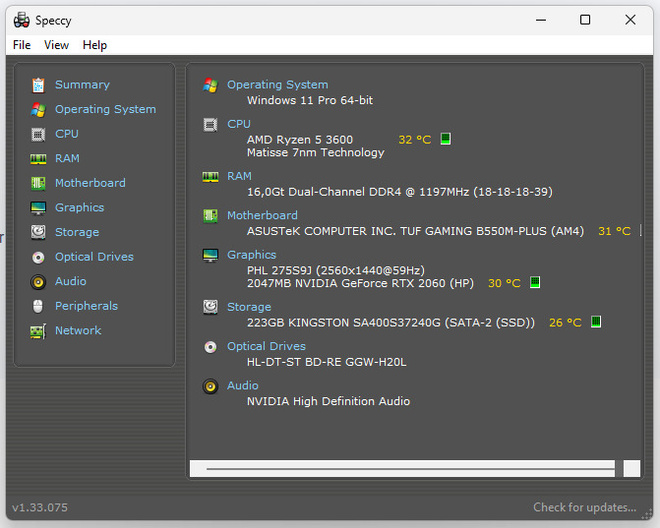Click the Windows 11 Pro 64-bit text
The image size is (660, 528).
point(310,100)
